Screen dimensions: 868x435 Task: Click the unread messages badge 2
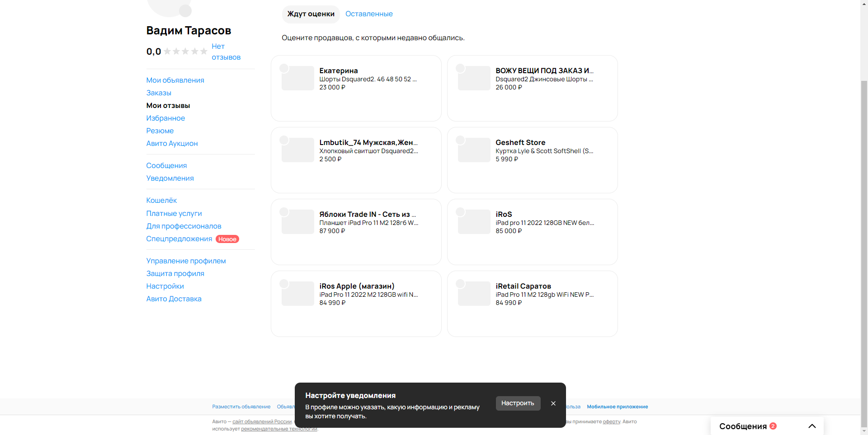tap(773, 426)
